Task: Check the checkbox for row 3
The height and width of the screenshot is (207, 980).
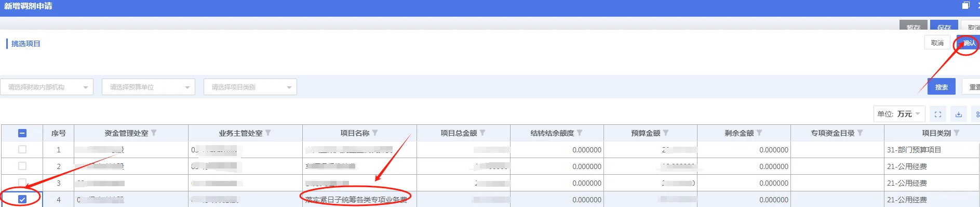Action: pos(22,183)
